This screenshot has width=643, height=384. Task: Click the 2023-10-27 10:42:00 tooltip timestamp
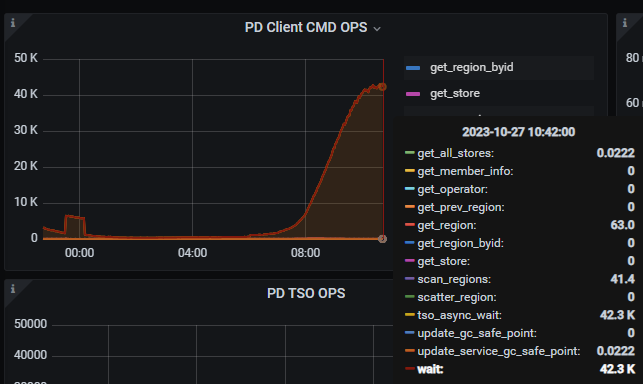pos(518,132)
